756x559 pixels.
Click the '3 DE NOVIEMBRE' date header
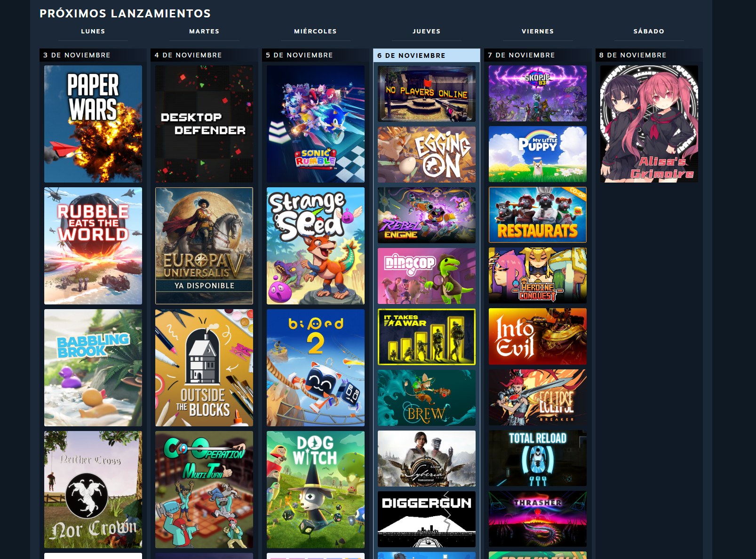(93, 55)
